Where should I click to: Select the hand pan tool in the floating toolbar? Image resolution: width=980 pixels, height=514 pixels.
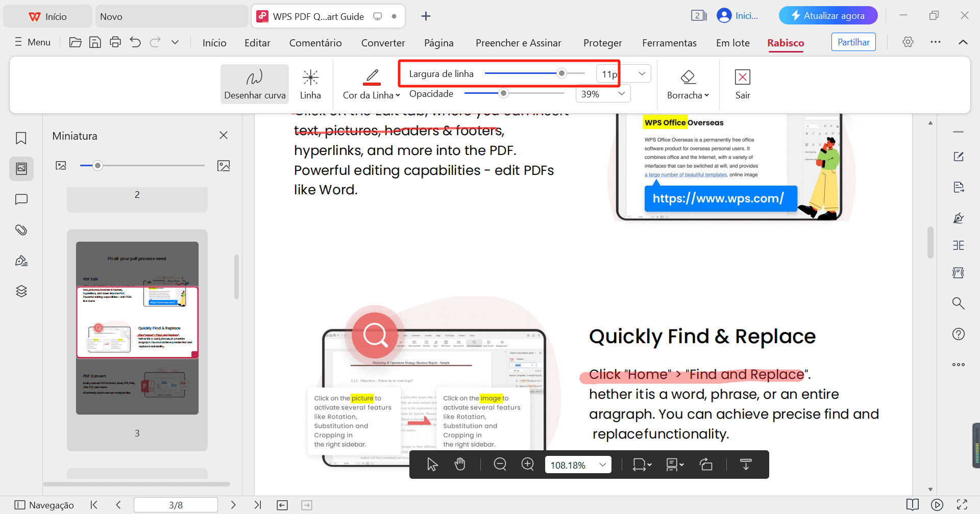click(459, 464)
